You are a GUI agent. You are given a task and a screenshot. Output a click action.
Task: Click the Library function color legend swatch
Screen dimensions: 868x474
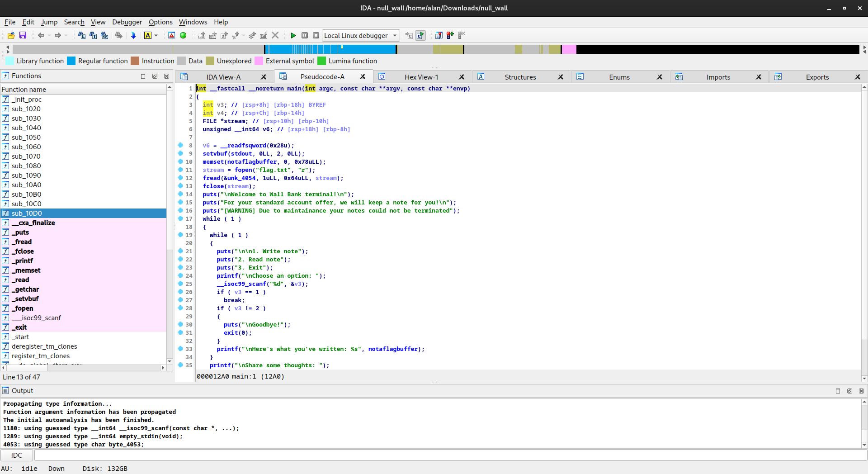[9, 61]
